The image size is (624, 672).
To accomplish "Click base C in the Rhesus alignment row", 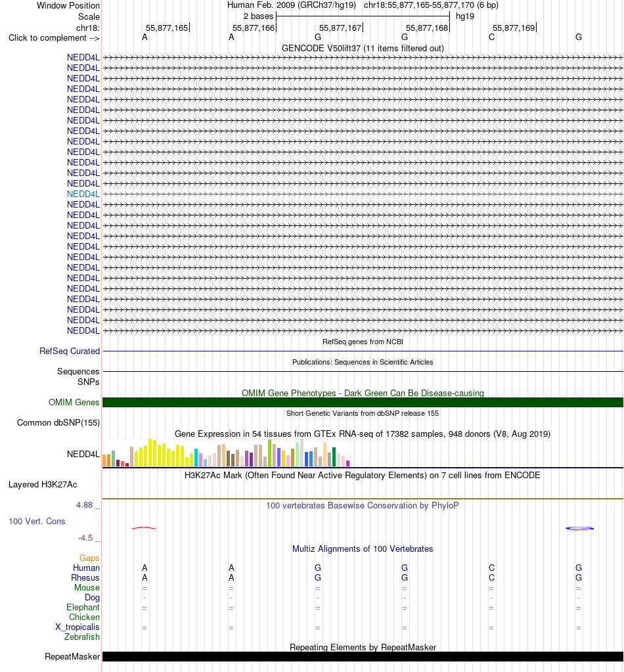I will [x=491, y=577].
